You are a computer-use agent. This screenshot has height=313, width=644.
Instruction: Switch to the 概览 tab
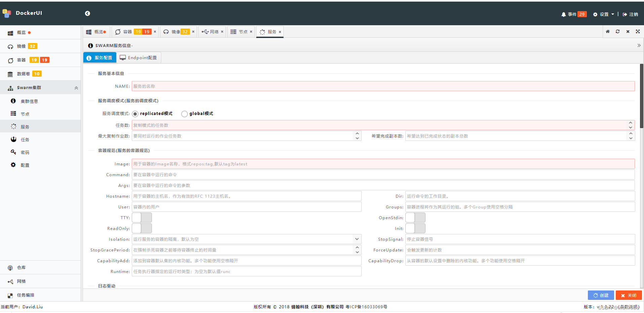coord(96,32)
